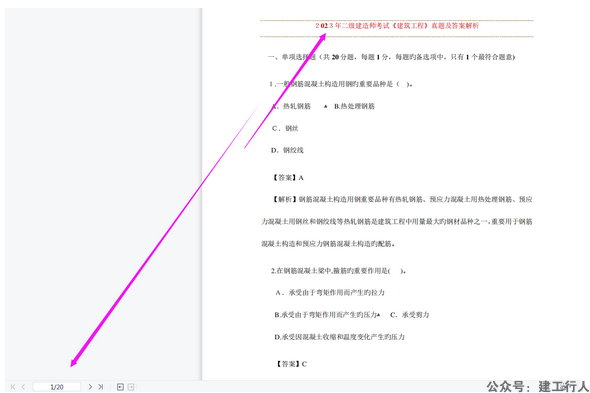Click the line ending '混凝土构造和预应力钢筋混凝土构造的配筋'
This screenshot has width=590, height=393.
pos(328,244)
